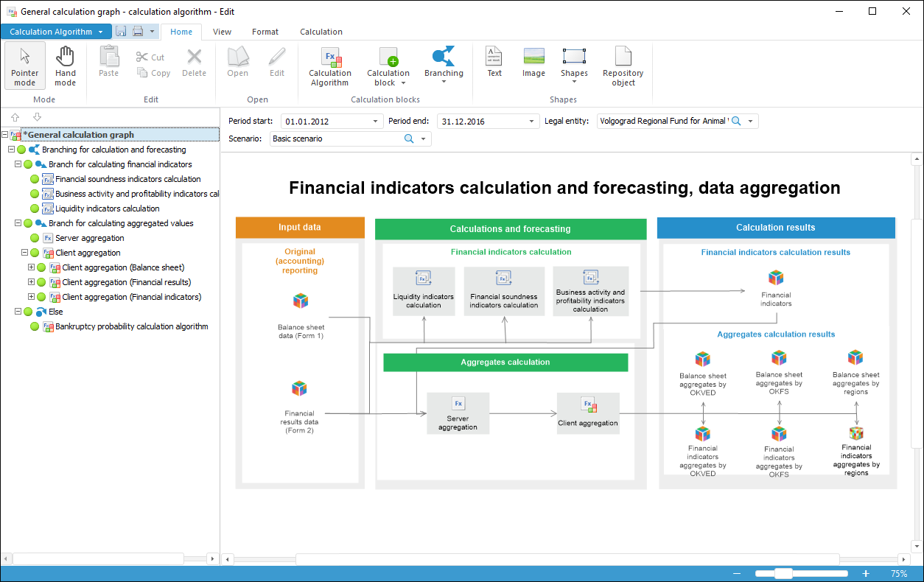This screenshot has height=582, width=924.
Task: Switch to the Format ribbon tab
Action: tap(265, 32)
